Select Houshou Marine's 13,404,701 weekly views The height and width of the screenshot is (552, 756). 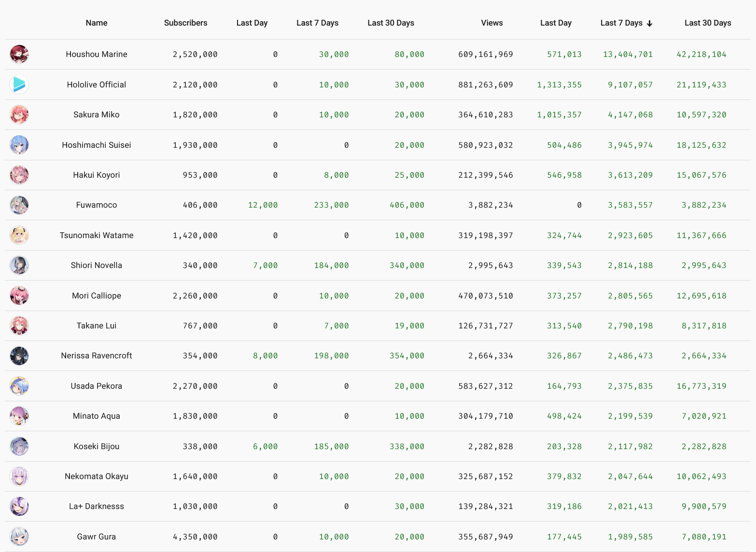(x=628, y=54)
